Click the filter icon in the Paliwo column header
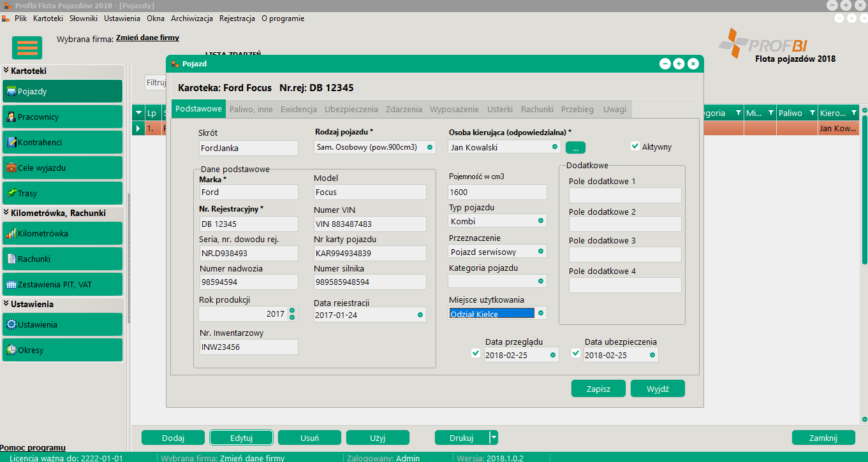Viewport: 868px width, 462px height. tap(813, 113)
